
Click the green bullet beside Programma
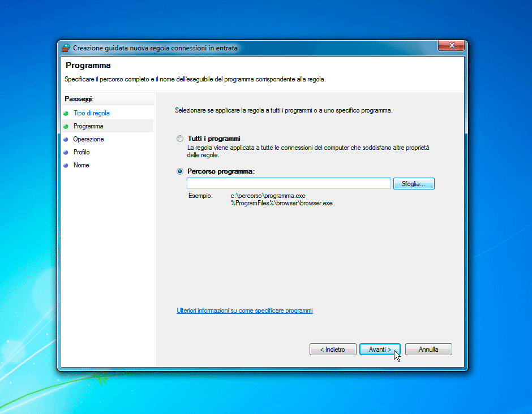click(66, 126)
